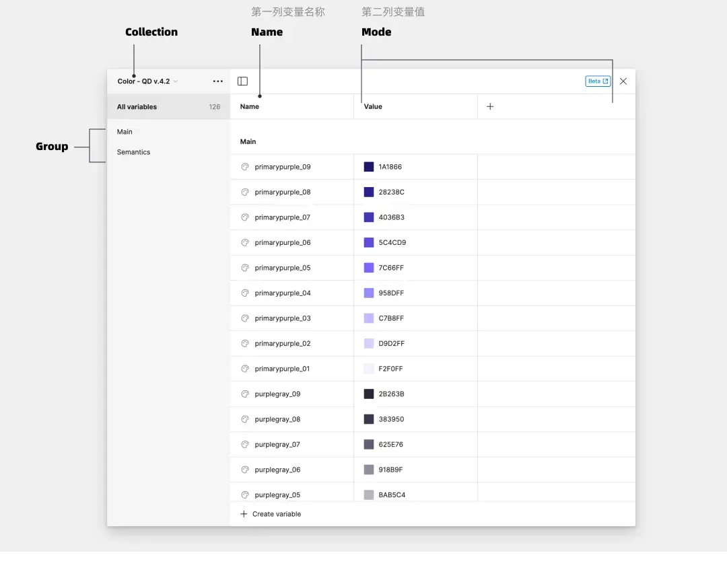Select the purplegray_07 variable name

[277, 445]
